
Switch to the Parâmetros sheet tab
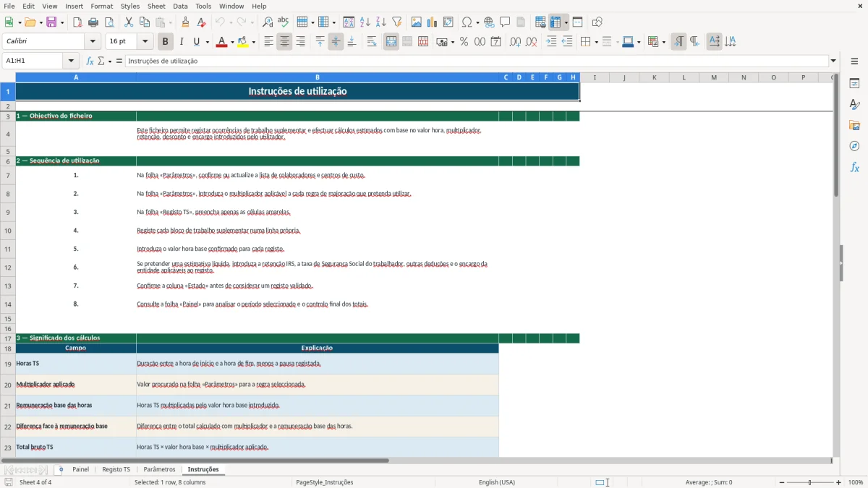159,469
